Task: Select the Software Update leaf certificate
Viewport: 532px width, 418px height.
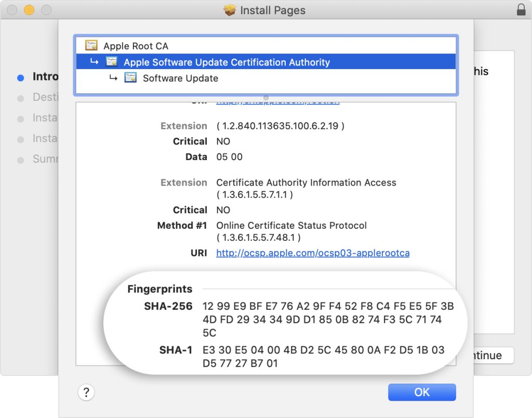Action: click(x=265, y=78)
